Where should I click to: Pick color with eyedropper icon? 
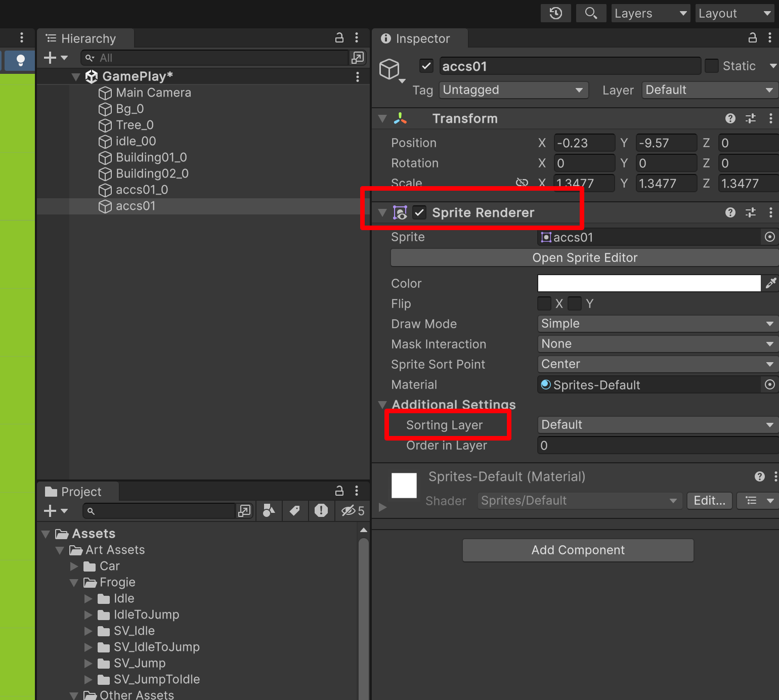point(770,283)
